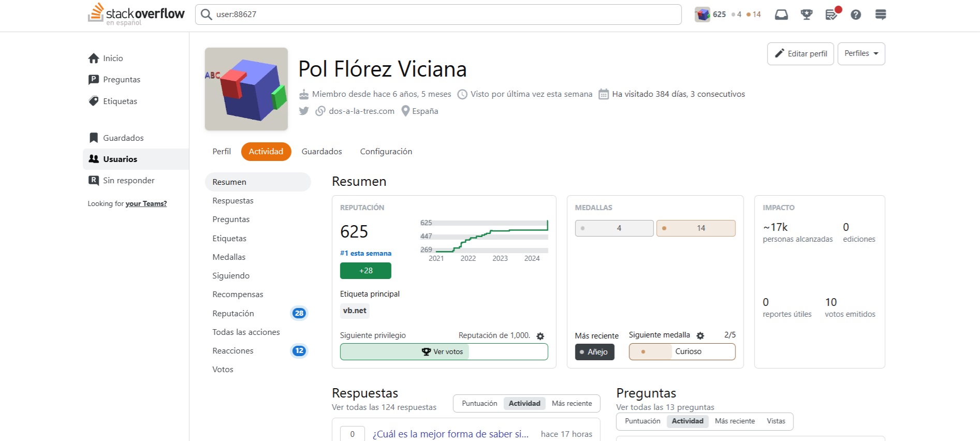Image resolution: width=980 pixels, height=441 pixels.
Task: Sort Respuestas by Actividad
Action: 524,403
